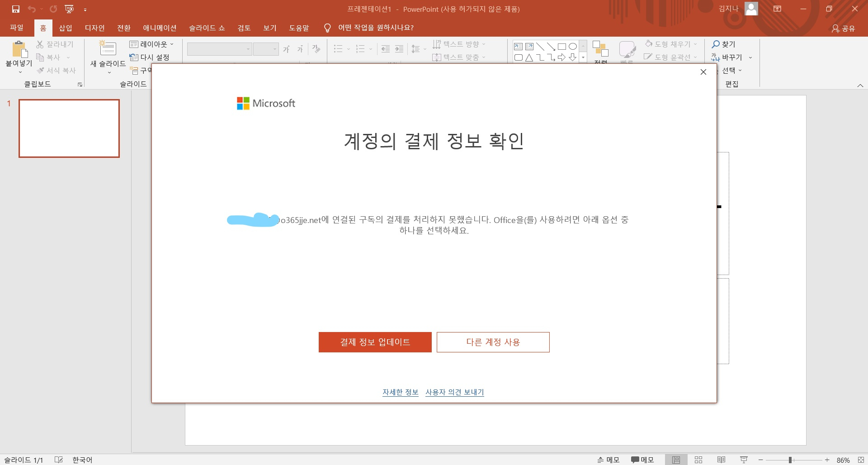Click the Redo/repeat icon in title bar

53,9
